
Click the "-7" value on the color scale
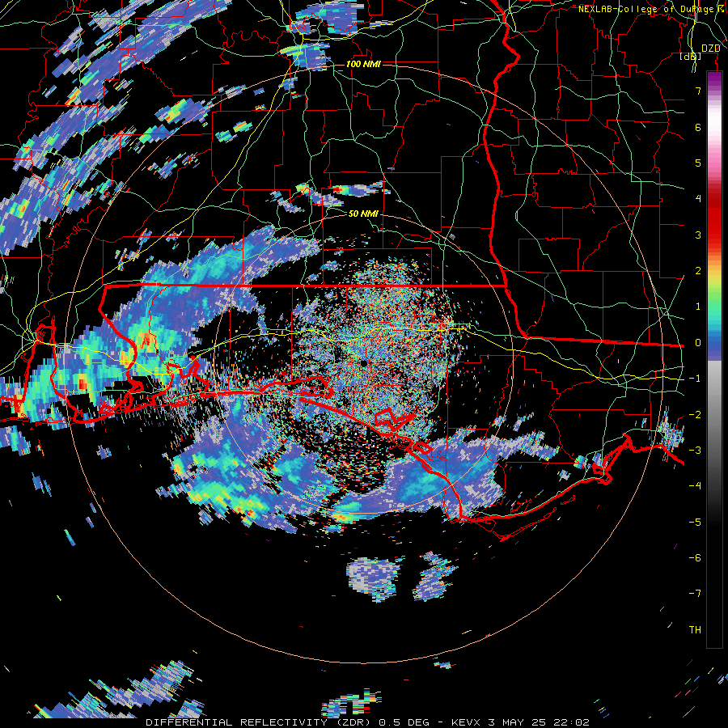(x=695, y=594)
